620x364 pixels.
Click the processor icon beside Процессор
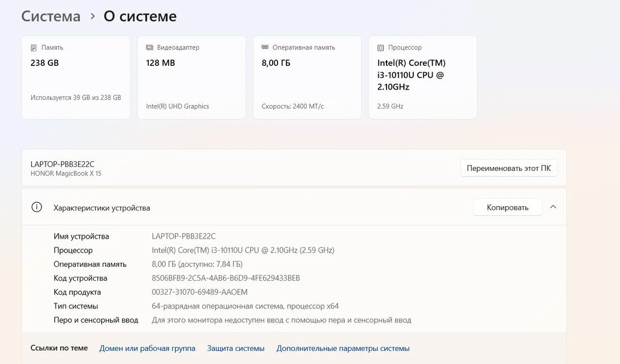coord(381,48)
